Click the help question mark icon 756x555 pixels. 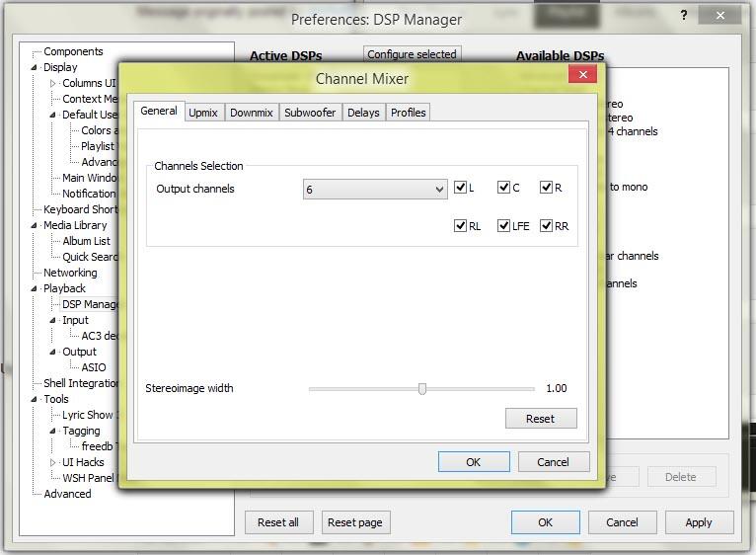tap(684, 16)
